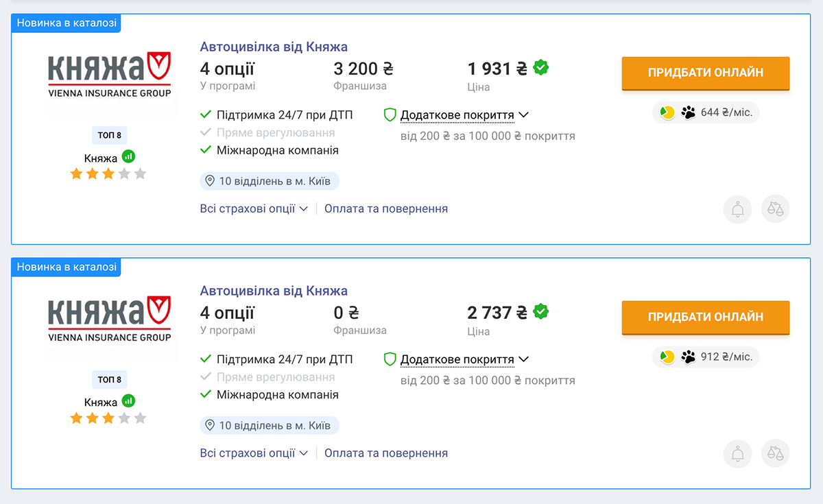
Task: Expand Всі страхові опції in first card
Action: tap(254, 208)
